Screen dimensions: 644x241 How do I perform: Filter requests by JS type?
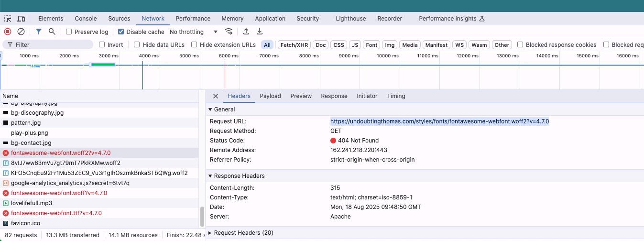354,45
